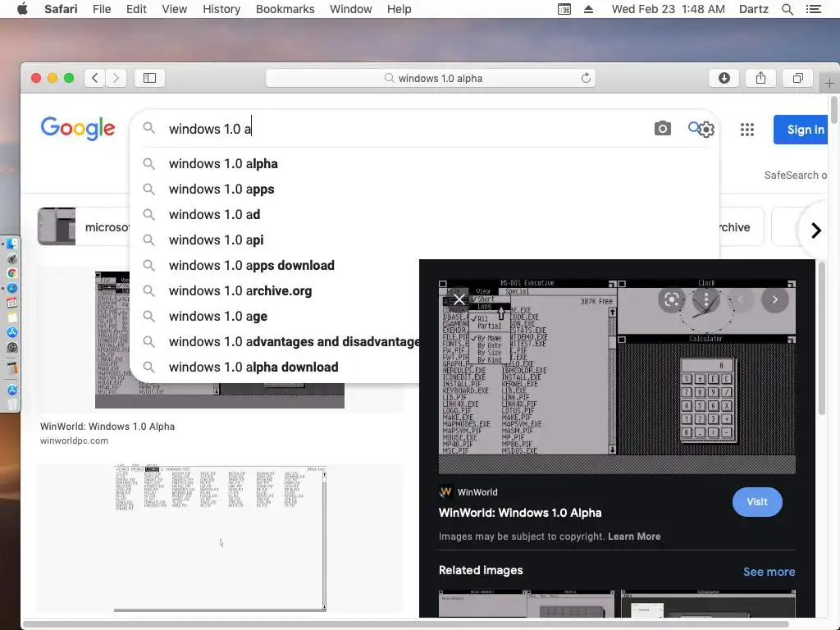Click the image preview panel scrollbar

(x=822, y=339)
